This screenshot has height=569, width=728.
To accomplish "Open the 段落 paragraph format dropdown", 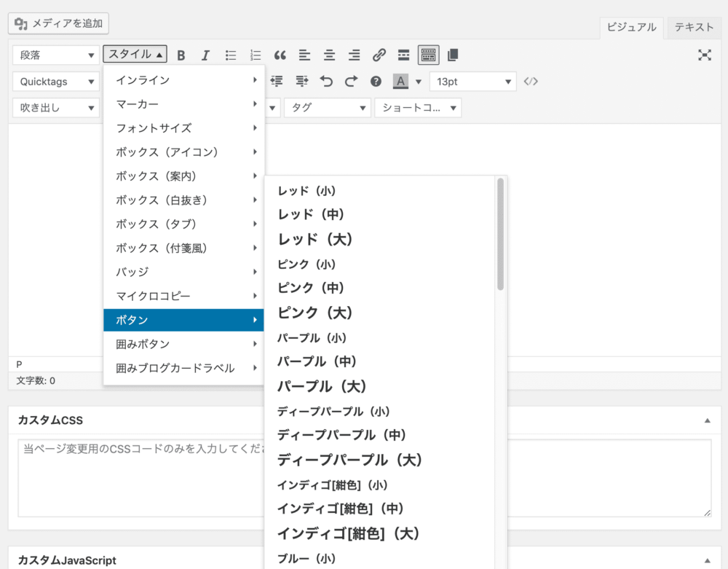I will (x=55, y=55).
